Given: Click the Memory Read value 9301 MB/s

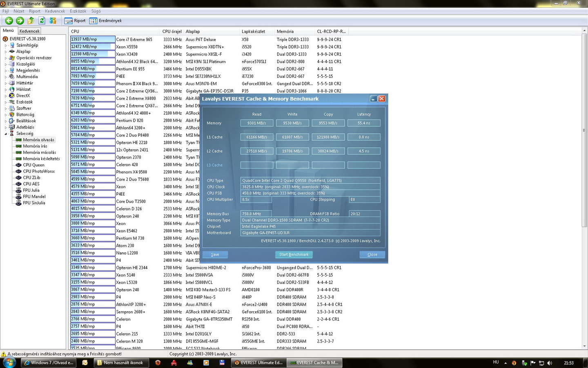Looking at the screenshot, I should (x=257, y=123).
